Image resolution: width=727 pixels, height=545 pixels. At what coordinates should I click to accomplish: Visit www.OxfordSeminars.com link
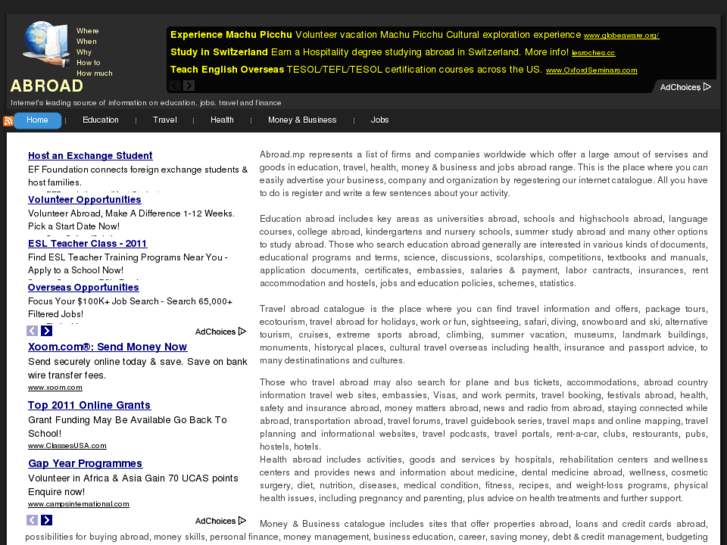point(592,71)
